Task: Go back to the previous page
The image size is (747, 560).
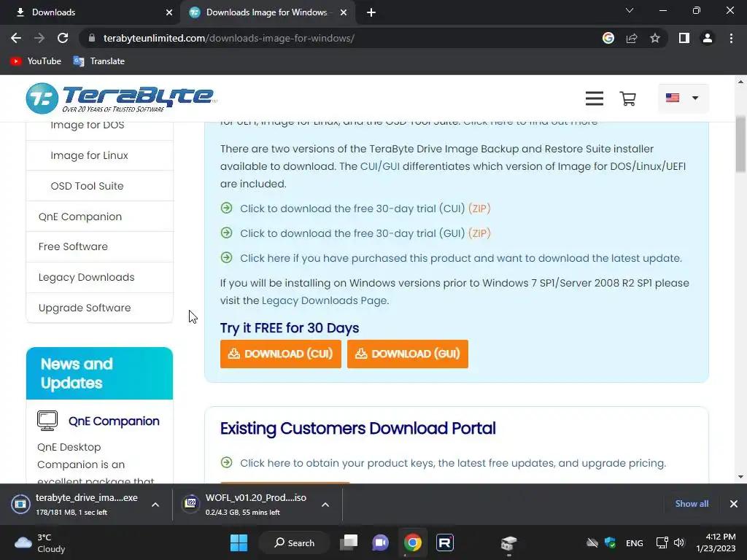Action: tap(16, 38)
